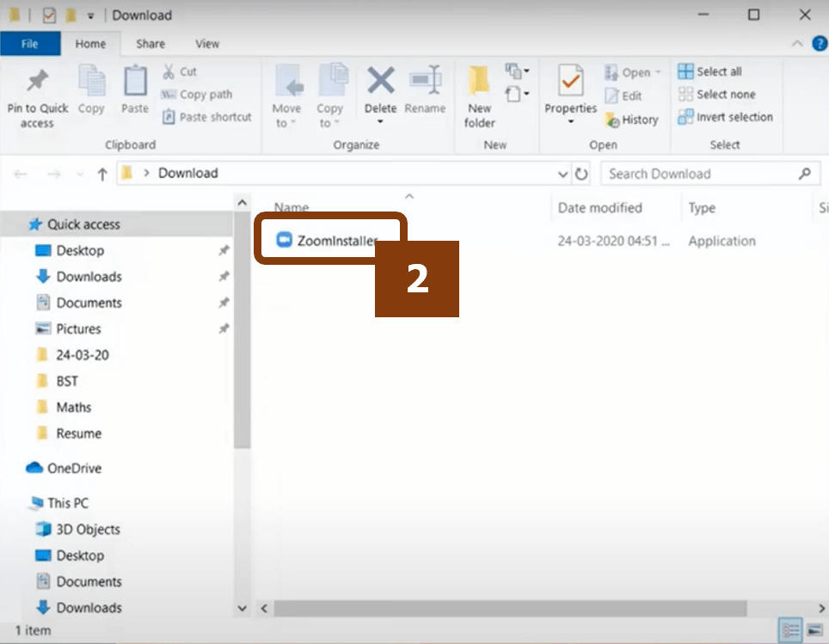
Task: Sort by the Type column header
Action: coord(702,208)
